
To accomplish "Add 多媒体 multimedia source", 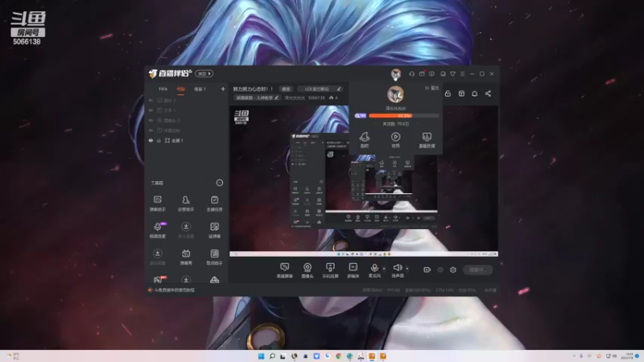I will coord(353,270).
